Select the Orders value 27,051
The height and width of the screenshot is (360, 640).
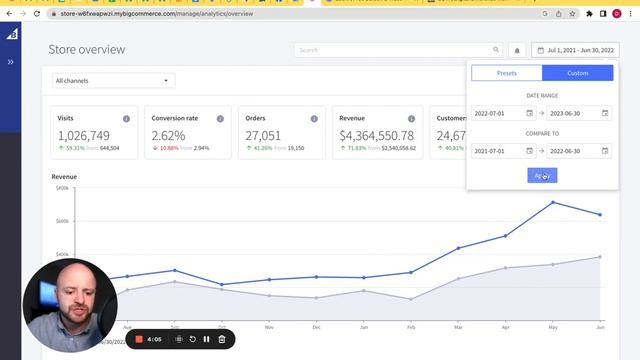tap(263, 136)
